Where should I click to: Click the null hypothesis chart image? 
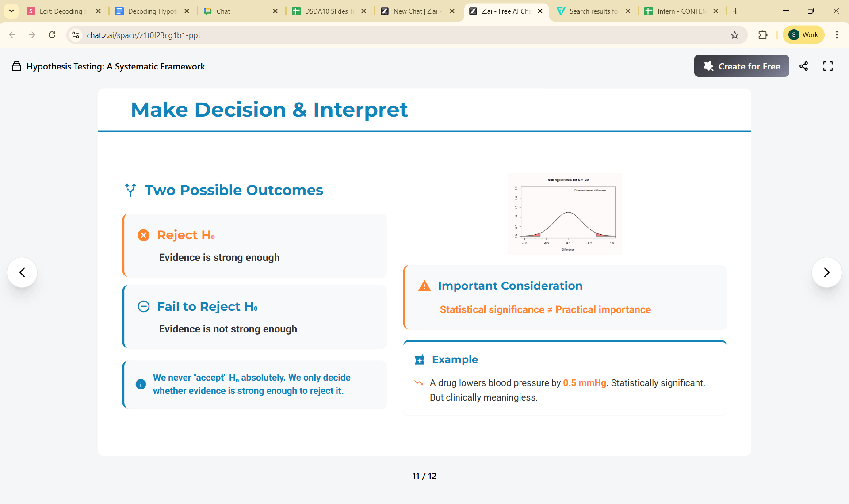[x=565, y=214]
